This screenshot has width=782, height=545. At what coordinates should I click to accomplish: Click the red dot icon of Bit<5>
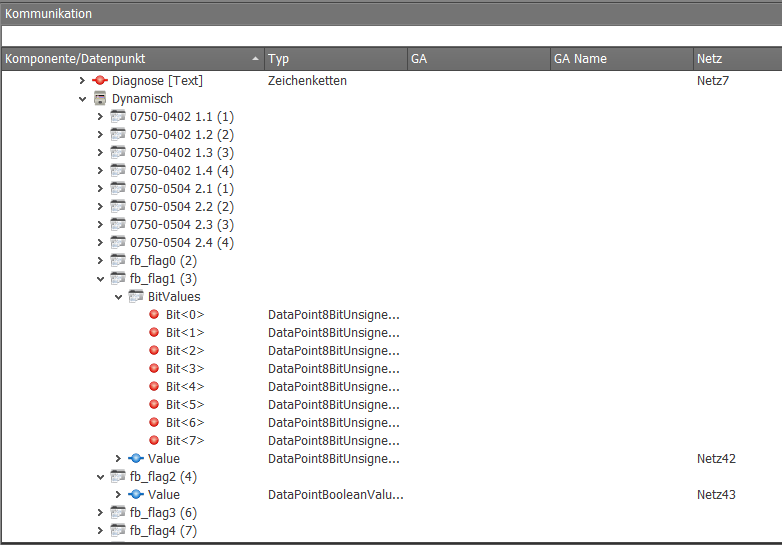coord(154,404)
